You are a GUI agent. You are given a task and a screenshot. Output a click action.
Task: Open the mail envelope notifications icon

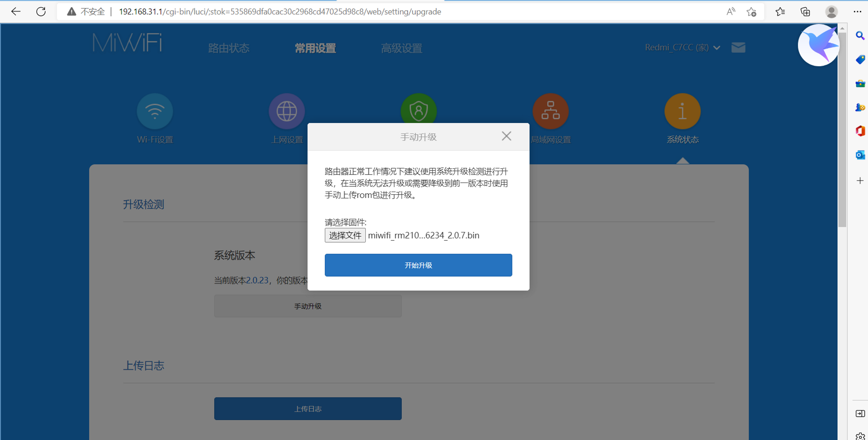[738, 48]
